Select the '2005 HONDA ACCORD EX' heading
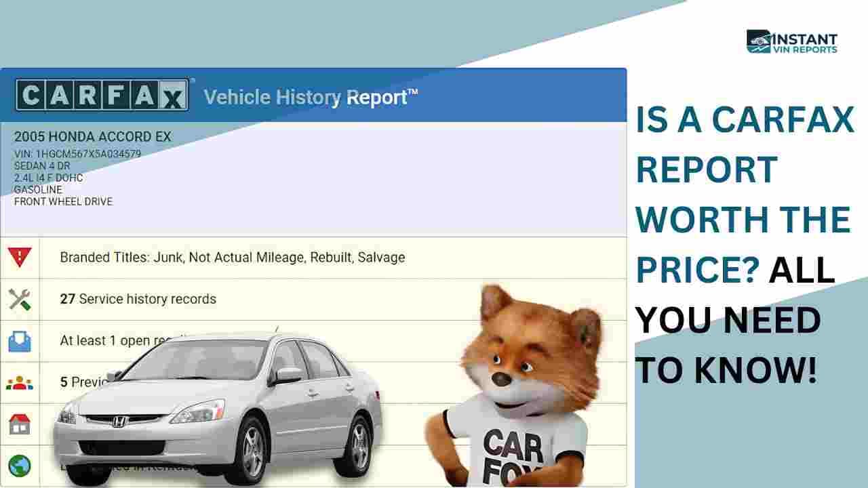 click(93, 137)
